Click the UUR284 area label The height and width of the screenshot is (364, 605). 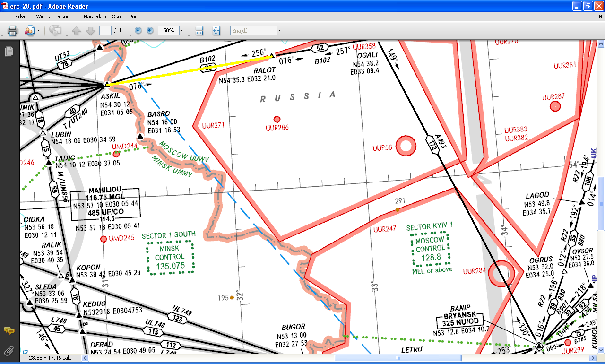point(475,271)
